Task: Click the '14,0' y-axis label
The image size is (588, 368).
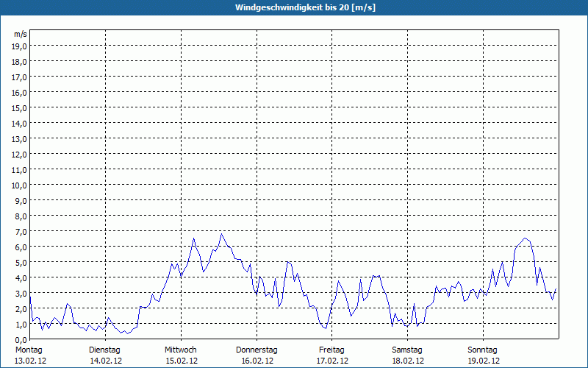Action: point(20,124)
